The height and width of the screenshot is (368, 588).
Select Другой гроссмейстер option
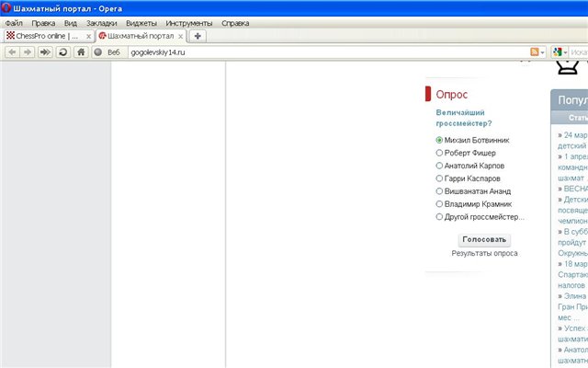[440, 217]
